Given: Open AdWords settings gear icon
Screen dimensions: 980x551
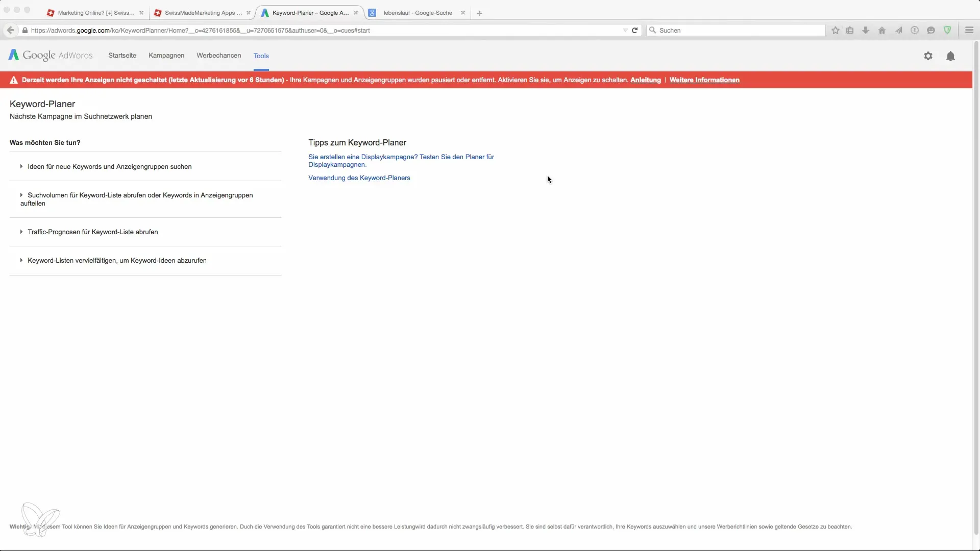Looking at the screenshot, I should click(928, 56).
